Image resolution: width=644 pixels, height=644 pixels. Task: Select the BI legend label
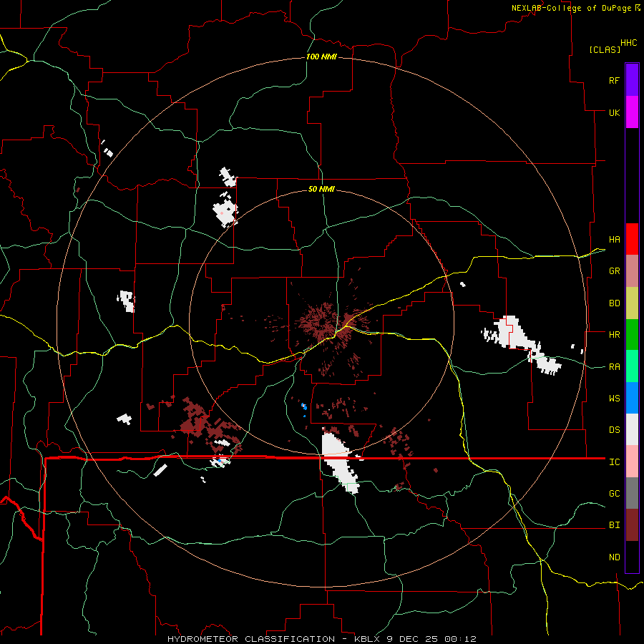pyautogui.click(x=614, y=525)
